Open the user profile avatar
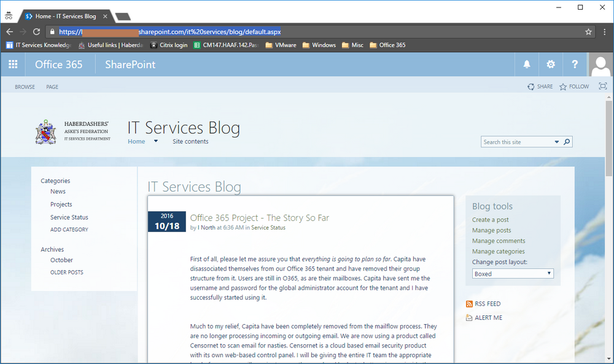Image resolution: width=614 pixels, height=364 pixels. 600,65
